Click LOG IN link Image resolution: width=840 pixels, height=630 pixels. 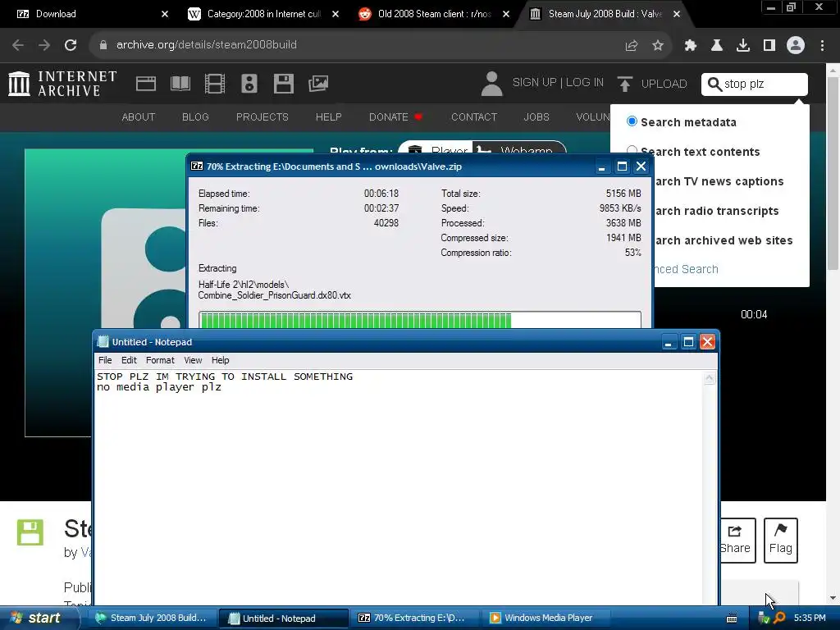click(x=584, y=83)
